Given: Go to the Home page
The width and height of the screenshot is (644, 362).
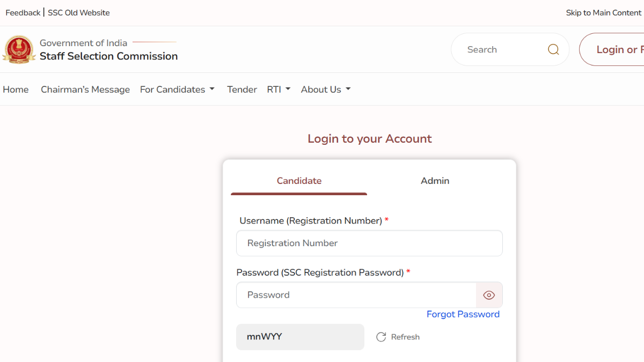Looking at the screenshot, I should tap(16, 90).
